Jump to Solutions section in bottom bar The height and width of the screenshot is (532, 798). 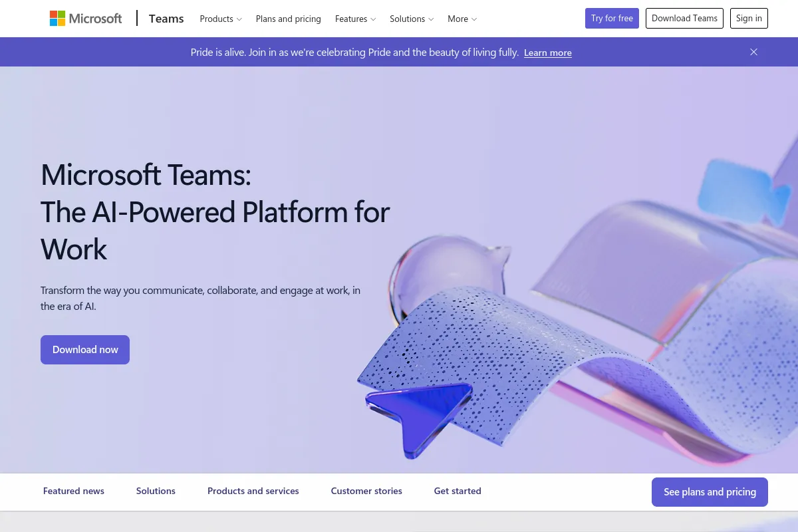coord(156,491)
